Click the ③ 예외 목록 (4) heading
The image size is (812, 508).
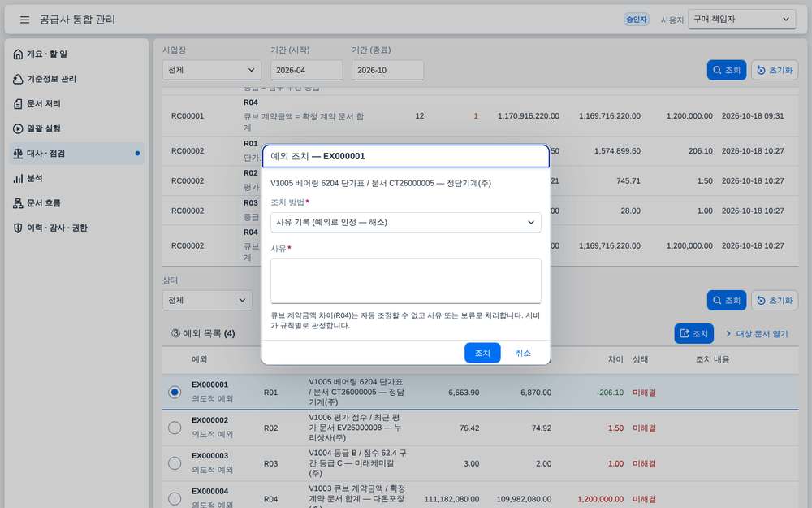pyautogui.click(x=203, y=333)
